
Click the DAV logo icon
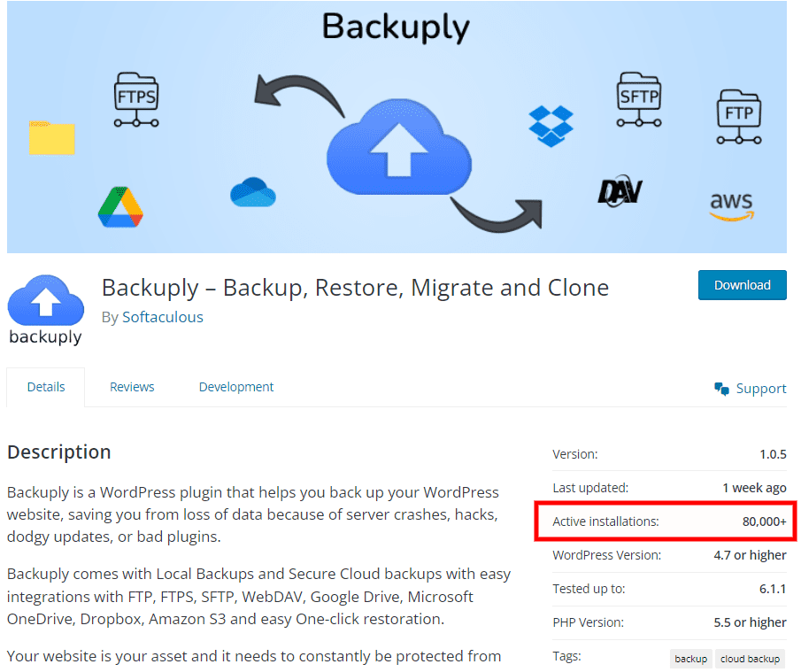620,192
